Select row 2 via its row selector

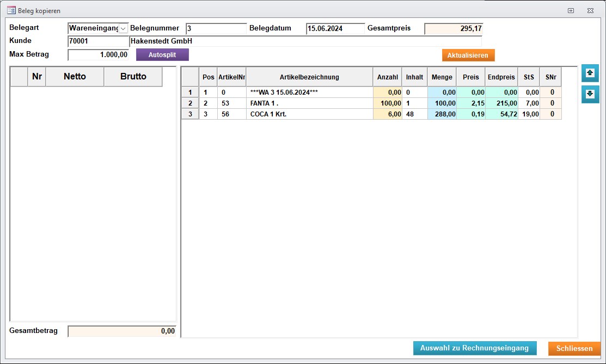189,103
